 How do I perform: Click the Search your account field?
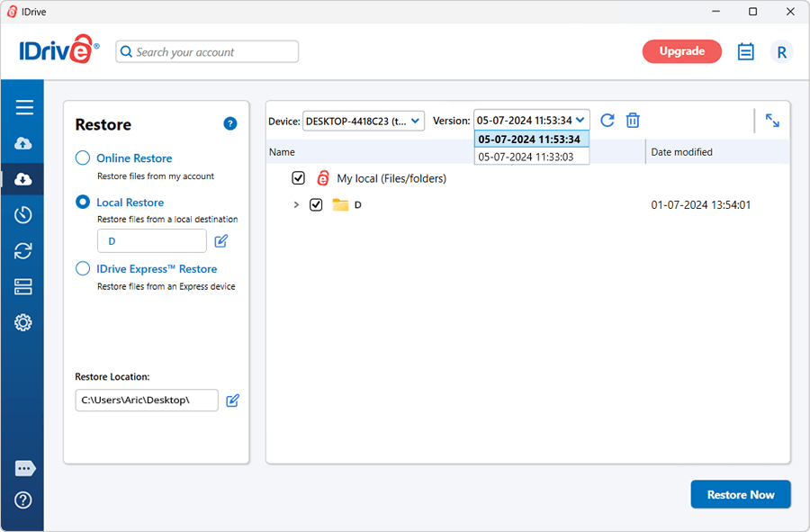pyautogui.click(x=207, y=51)
